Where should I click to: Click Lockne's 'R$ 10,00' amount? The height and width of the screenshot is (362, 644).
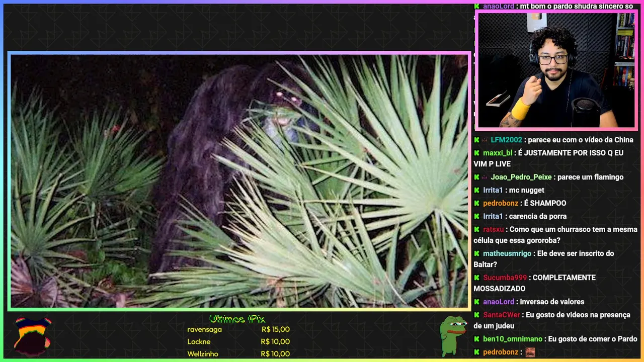pos(275,341)
